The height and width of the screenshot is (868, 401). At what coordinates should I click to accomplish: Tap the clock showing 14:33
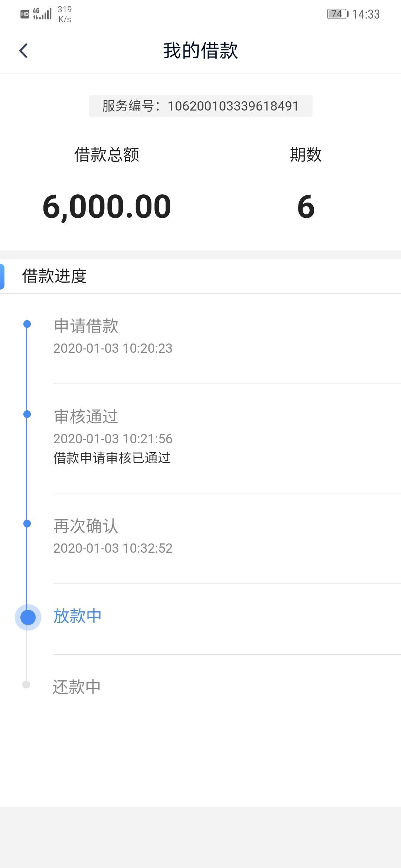pos(366,14)
